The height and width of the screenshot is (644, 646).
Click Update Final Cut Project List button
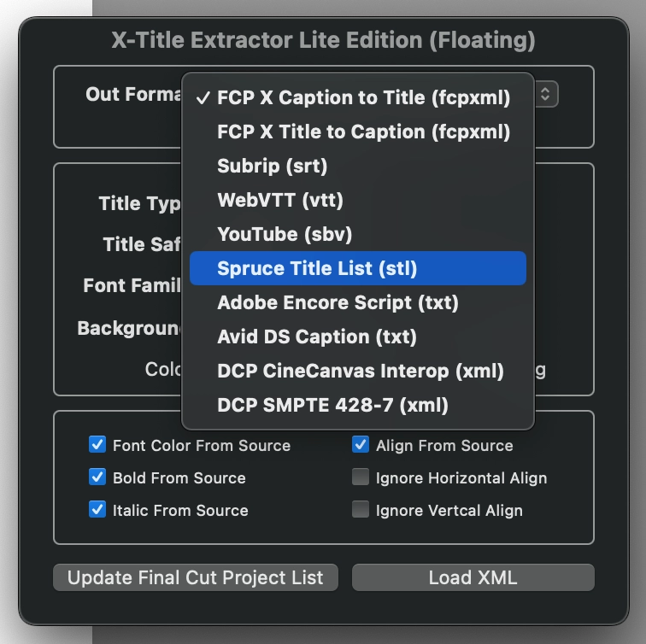pyautogui.click(x=196, y=577)
